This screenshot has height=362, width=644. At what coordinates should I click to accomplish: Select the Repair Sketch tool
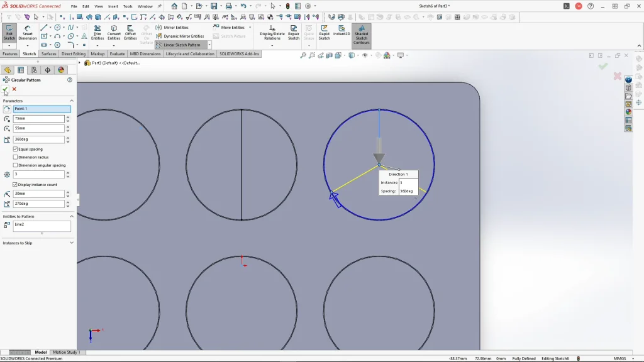click(x=294, y=33)
